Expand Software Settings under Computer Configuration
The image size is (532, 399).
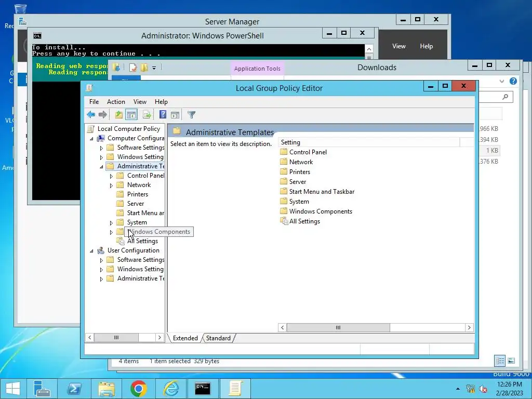tap(101, 148)
